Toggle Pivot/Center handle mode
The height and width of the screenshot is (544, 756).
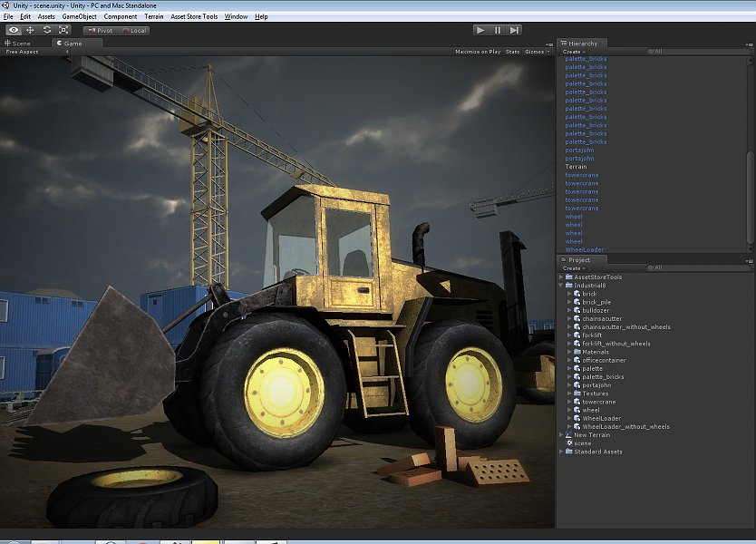pyautogui.click(x=101, y=31)
